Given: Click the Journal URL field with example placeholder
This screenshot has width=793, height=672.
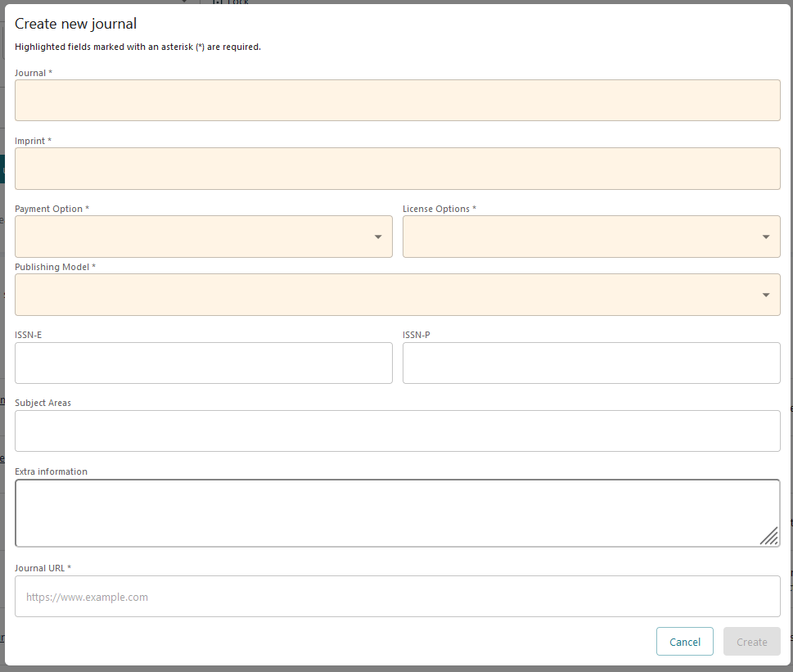Looking at the screenshot, I should (397, 596).
